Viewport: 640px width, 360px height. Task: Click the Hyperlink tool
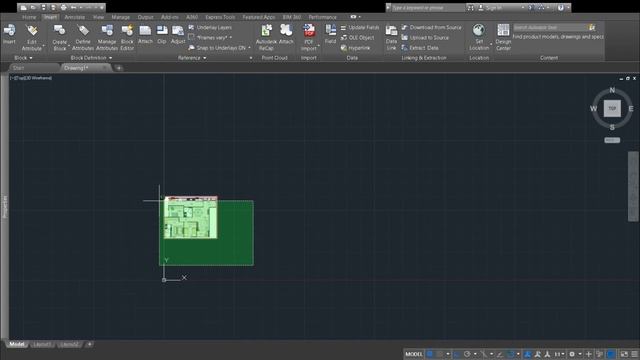(355, 48)
